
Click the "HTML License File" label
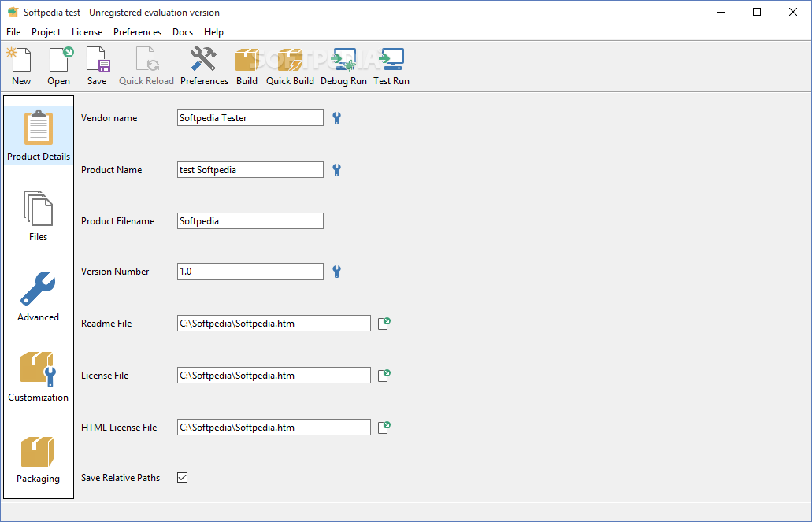tap(119, 428)
